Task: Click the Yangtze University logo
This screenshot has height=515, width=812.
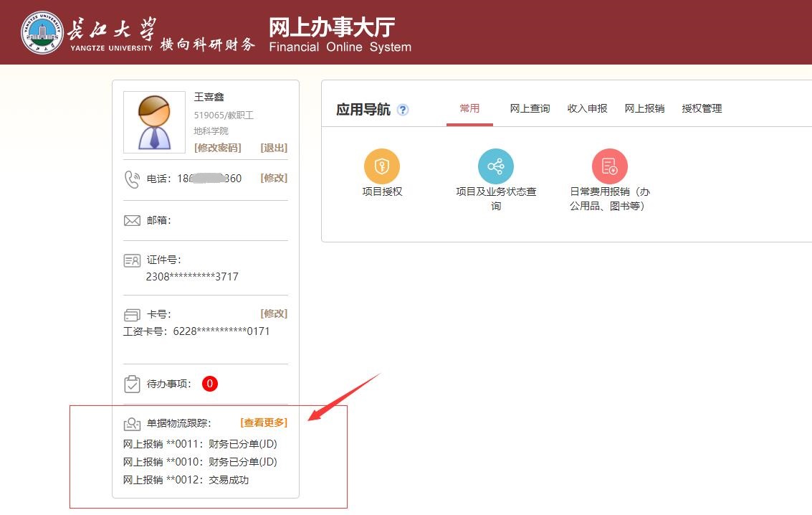Action: pyautogui.click(x=42, y=32)
